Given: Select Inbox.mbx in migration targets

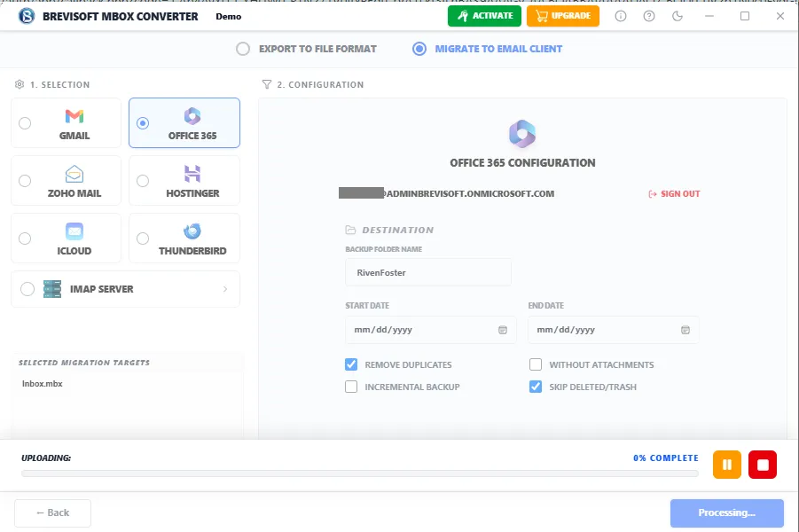Looking at the screenshot, I should click(43, 384).
